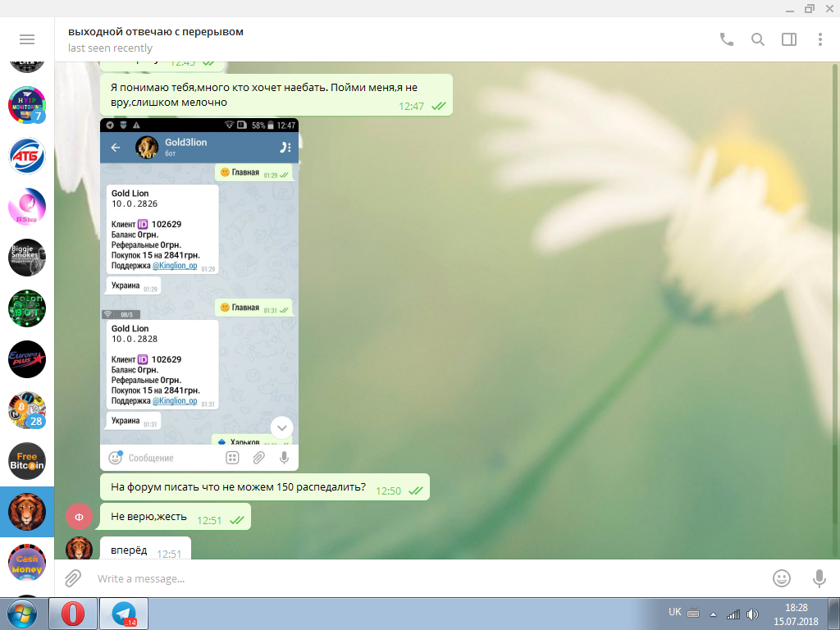Select the message 'Не верю,жесть'
The width and height of the screenshot is (840, 630).
(176, 517)
